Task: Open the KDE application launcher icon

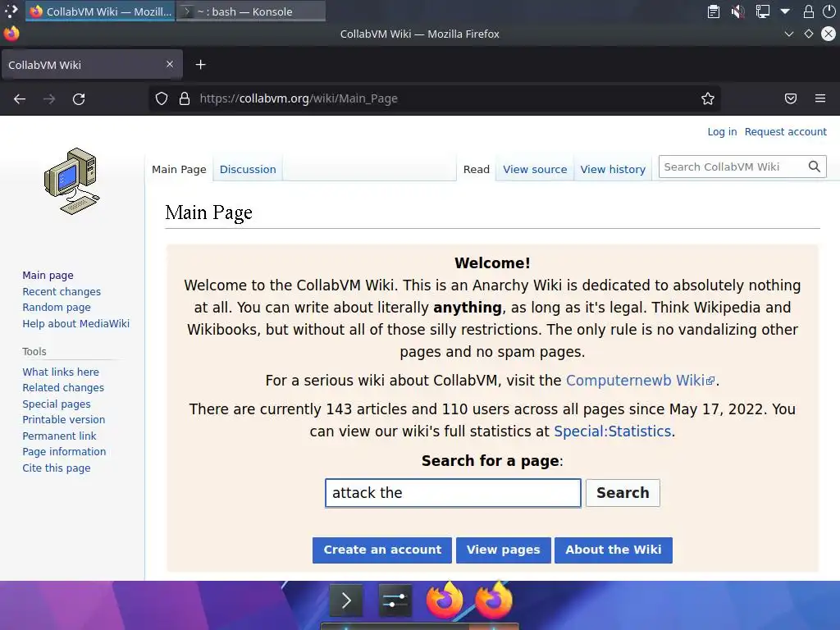Action: pyautogui.click(x=11, y=11)
